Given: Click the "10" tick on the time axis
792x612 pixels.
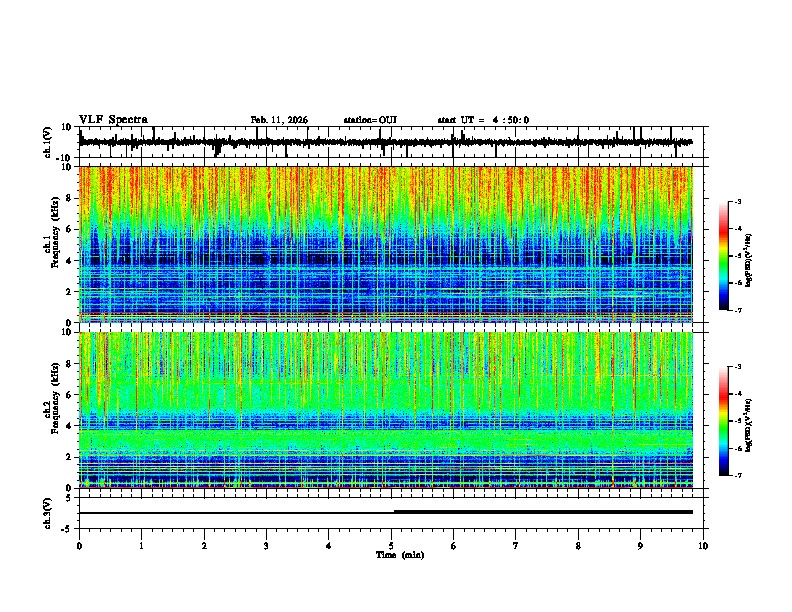Looking at the screenshot, I should click(x=703, y=546).
